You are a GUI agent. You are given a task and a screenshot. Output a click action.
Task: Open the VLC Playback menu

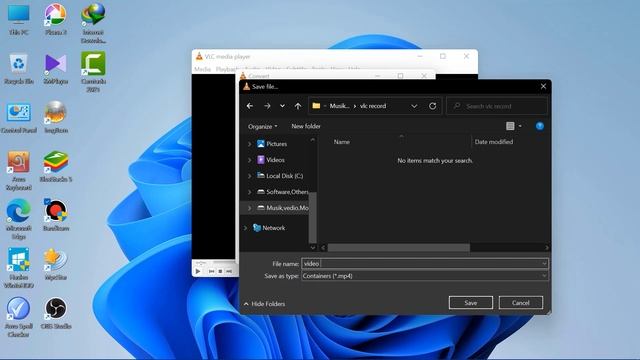pos(227,69)
